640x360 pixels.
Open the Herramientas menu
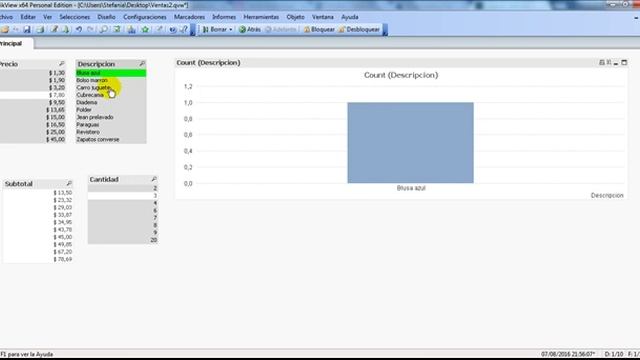point(261,17)
